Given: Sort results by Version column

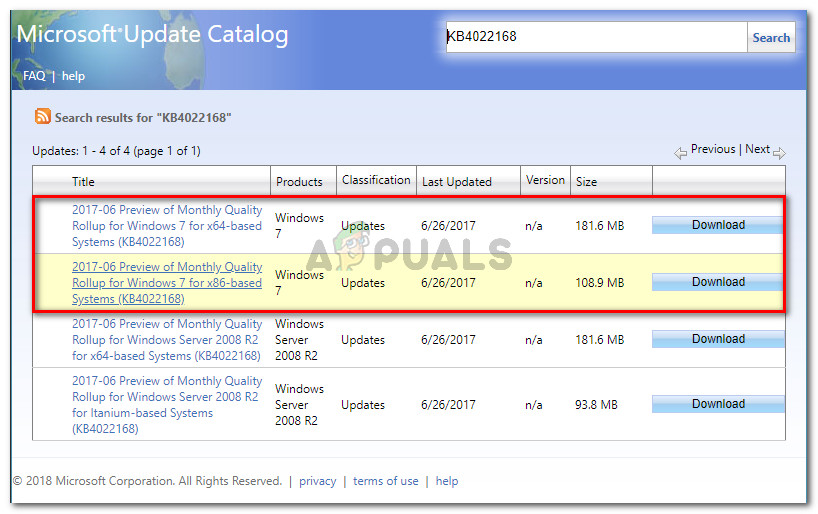Looking at the screenshot, I should click(x=545, y=180).
